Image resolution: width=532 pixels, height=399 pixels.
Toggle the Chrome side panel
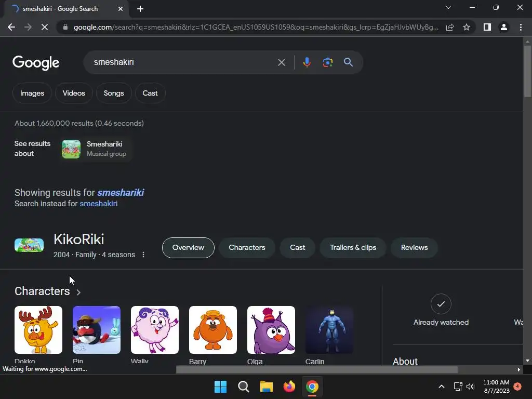click(487, 27)
